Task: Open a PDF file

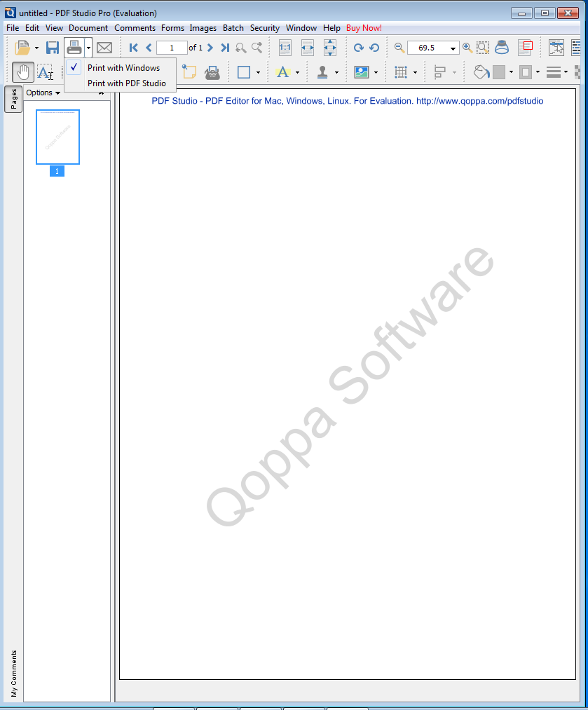Action: pos(21,47)
